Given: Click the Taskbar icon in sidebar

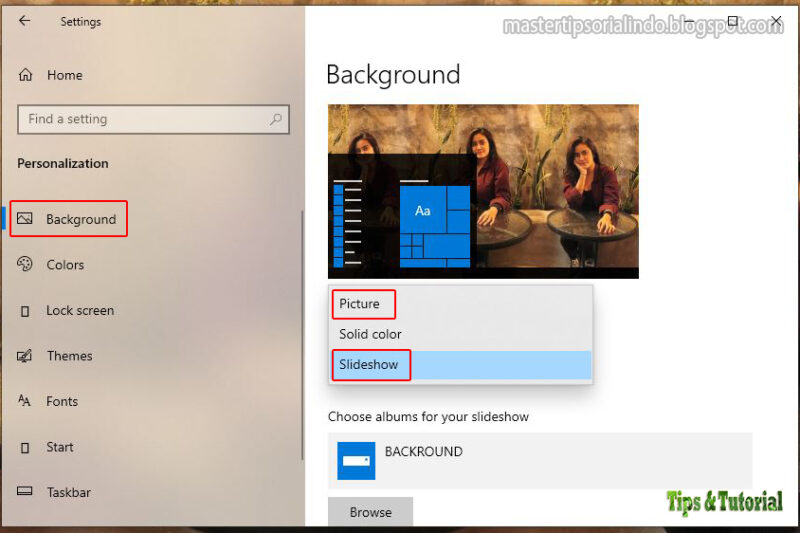Looking at the screenshot, I should pyautogui.click(x=24, y=491).
